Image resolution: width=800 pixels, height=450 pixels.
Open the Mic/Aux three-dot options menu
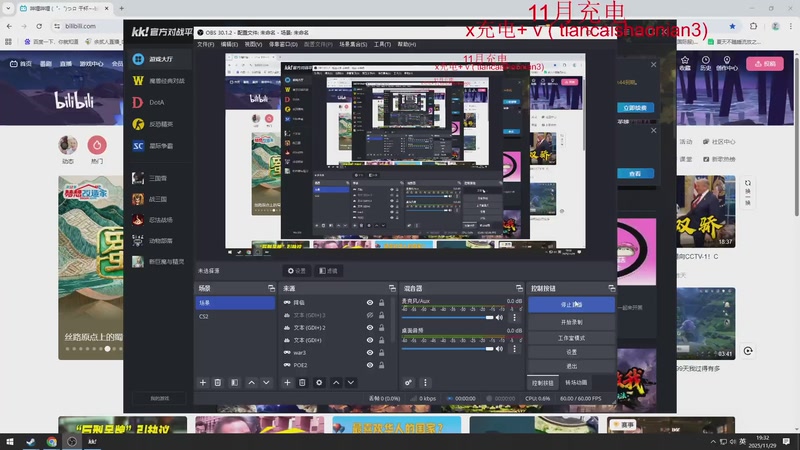pyautogui.click(x=514, y=318)
